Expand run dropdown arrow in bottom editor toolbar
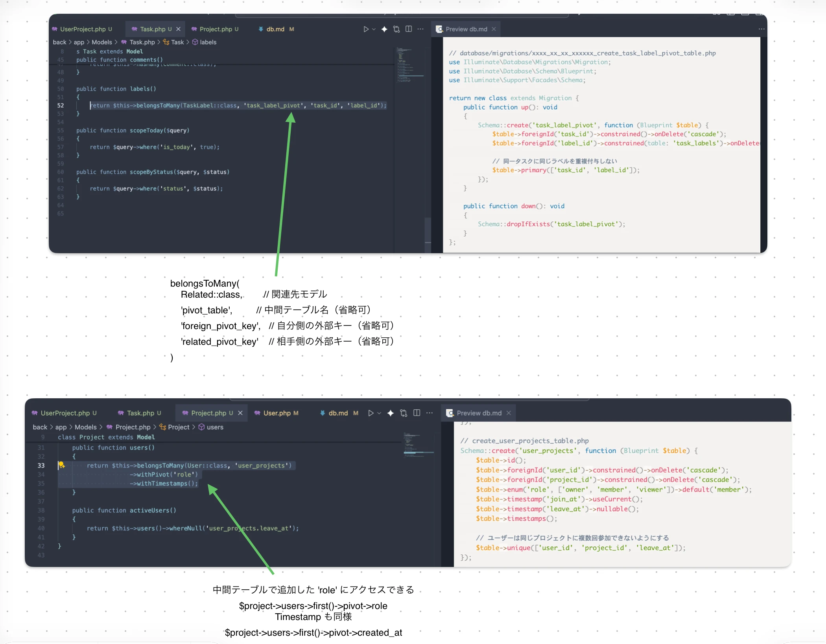The width and height of the screenshot is (826, 644). [x=380, y=413]
